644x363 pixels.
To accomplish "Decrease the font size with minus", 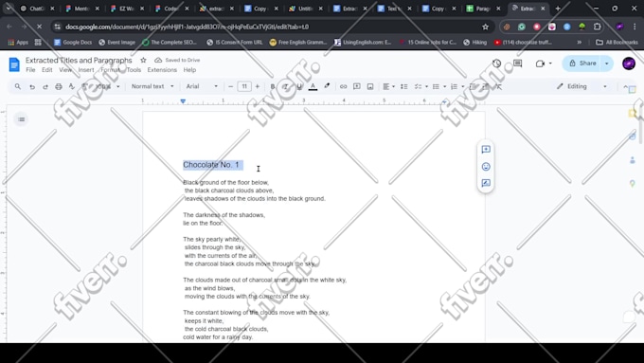I will pos(230,86).
